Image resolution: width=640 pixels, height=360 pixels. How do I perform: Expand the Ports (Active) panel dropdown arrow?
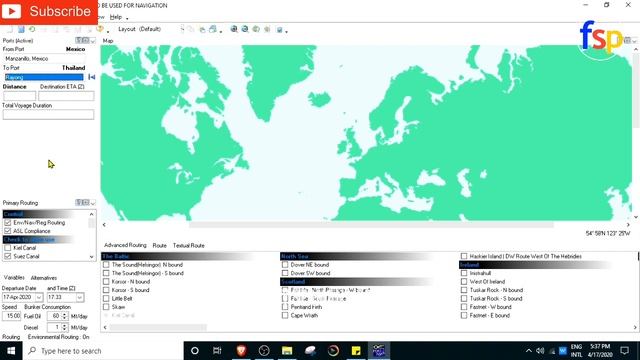93,41
